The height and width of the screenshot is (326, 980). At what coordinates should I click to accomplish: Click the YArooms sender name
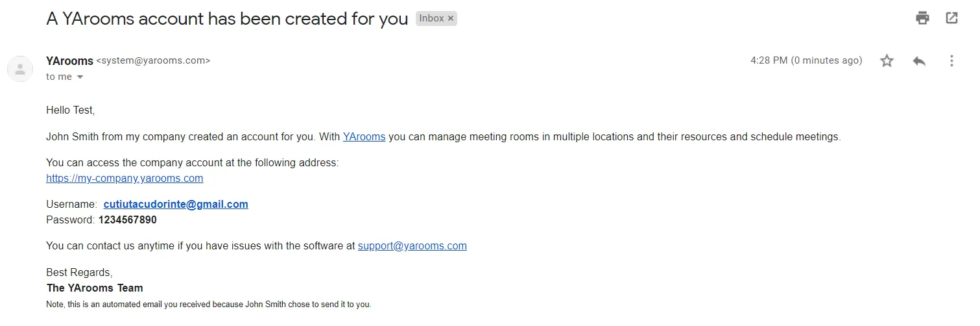69,61
